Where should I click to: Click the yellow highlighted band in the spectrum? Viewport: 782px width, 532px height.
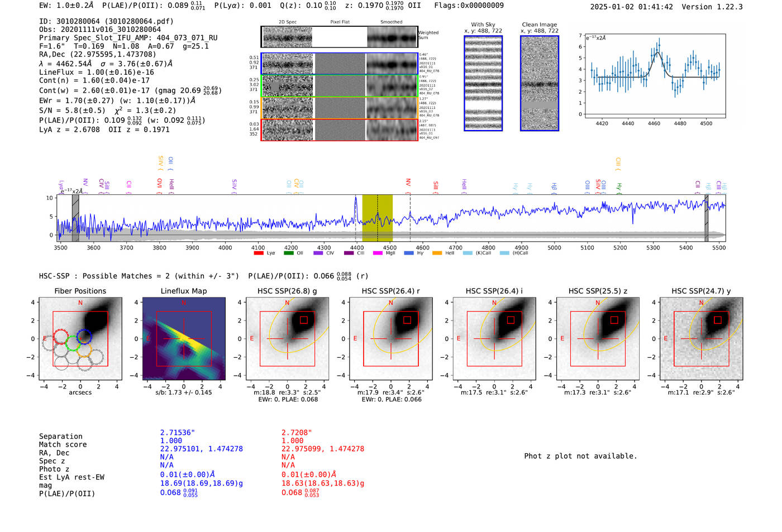click(x=377, y=218)
